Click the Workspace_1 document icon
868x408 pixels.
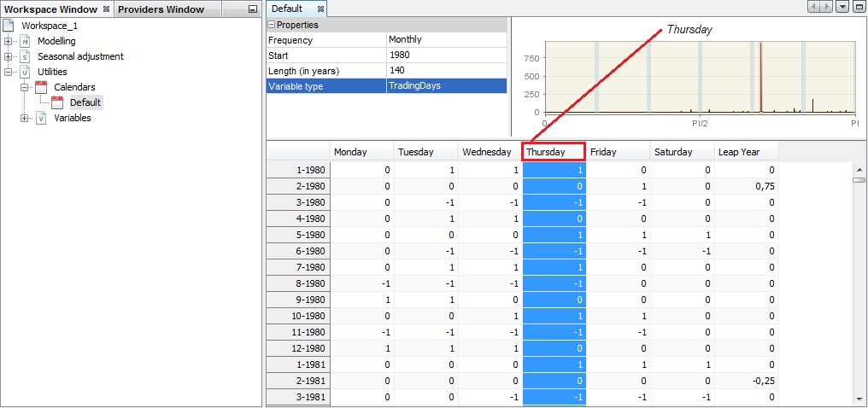[10, 26]
